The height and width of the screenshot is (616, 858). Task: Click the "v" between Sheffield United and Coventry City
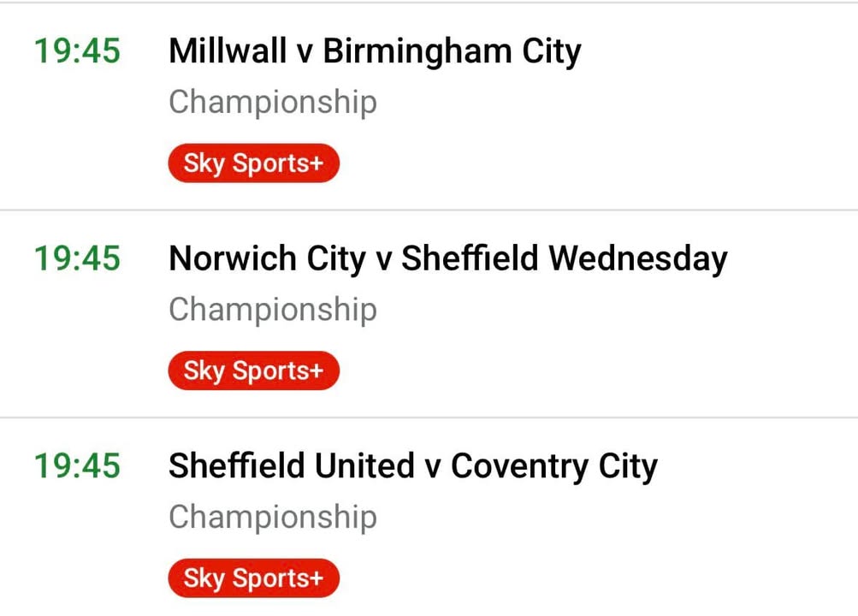coord(433,467)
